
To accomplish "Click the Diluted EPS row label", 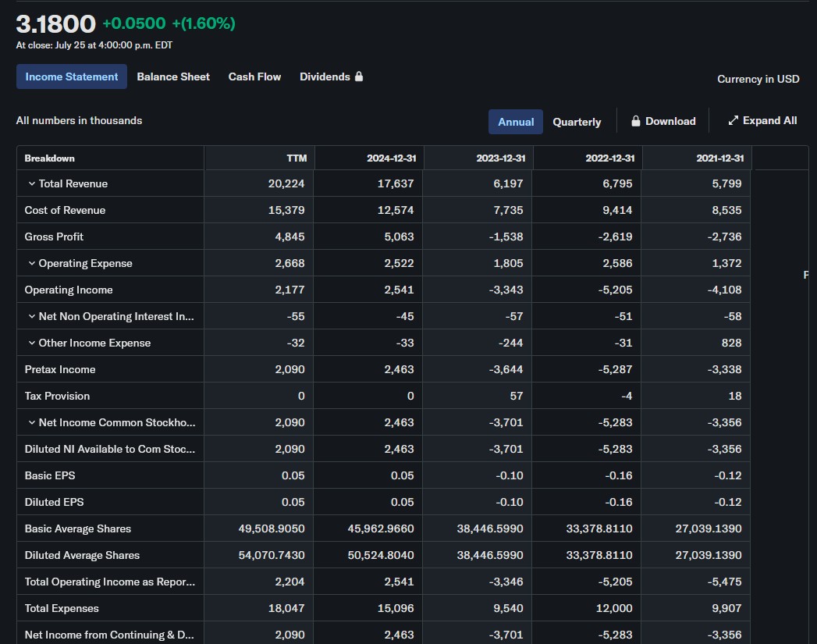I will coord(54,502).
